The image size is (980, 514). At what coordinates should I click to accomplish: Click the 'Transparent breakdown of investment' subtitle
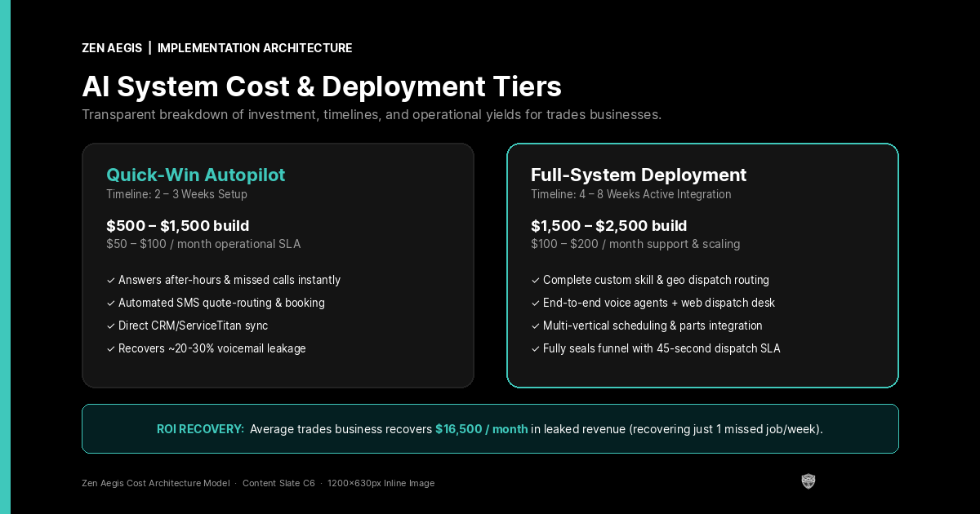click(x=372, y=114)
